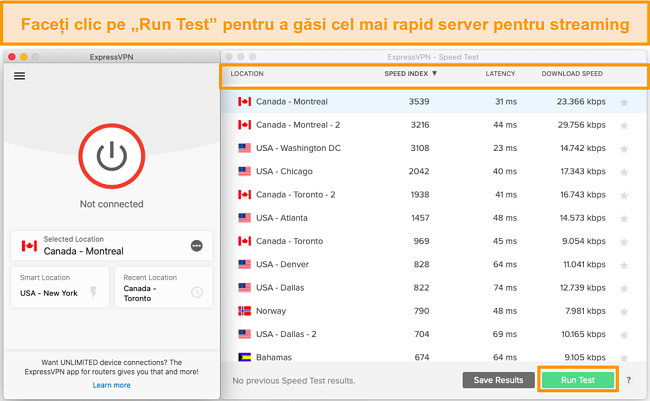Start the speed test with Run Test

(x=578, y=380)
